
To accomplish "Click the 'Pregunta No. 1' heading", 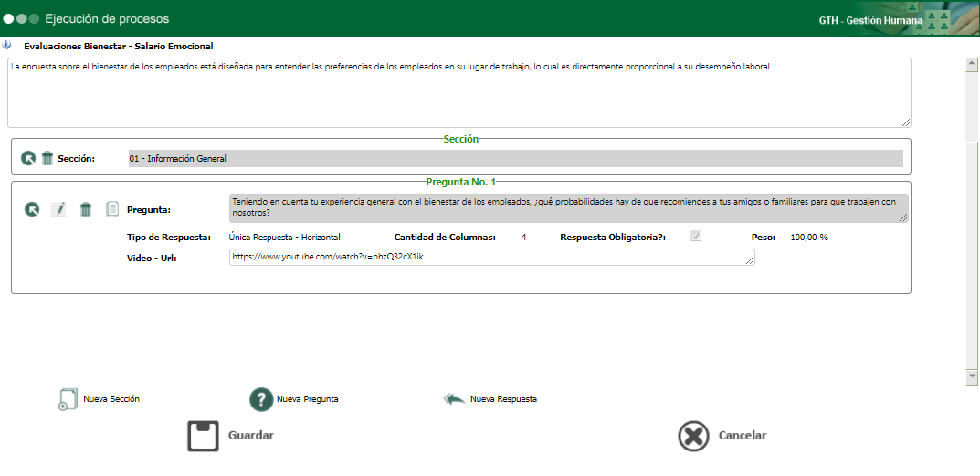I will tap(460, 182).
